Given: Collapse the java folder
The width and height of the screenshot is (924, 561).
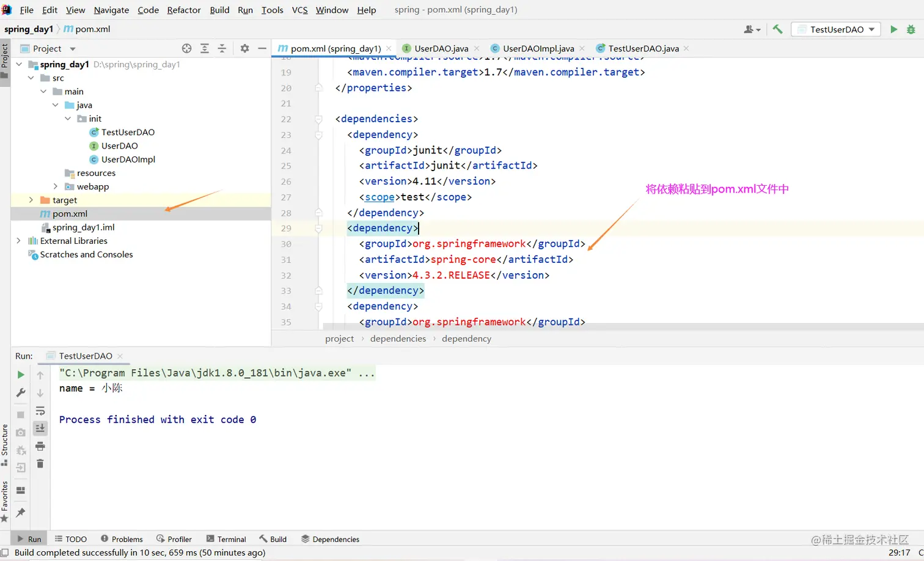Looking at the screenshot, I should click(x=56, y=105).
